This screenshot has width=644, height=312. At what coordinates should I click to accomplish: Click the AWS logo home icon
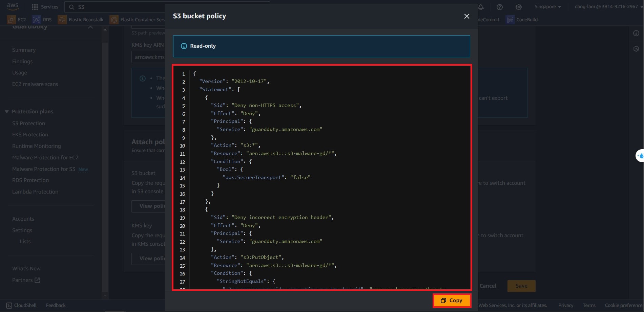pos(13,6)
